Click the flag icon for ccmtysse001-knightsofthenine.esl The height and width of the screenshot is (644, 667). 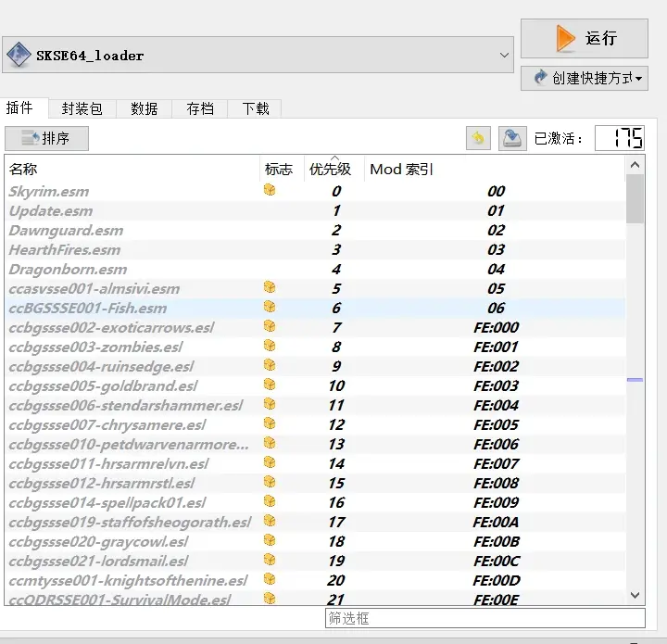pos(270,579)
